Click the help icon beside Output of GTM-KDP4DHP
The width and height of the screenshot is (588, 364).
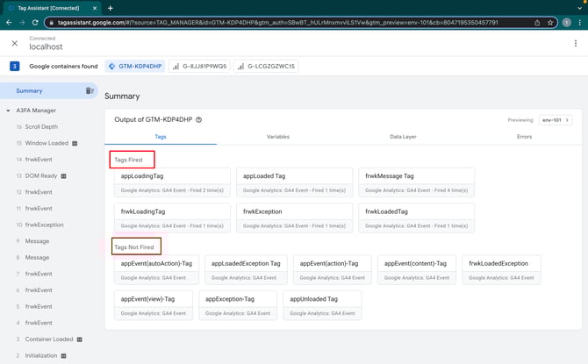[199, 119]
